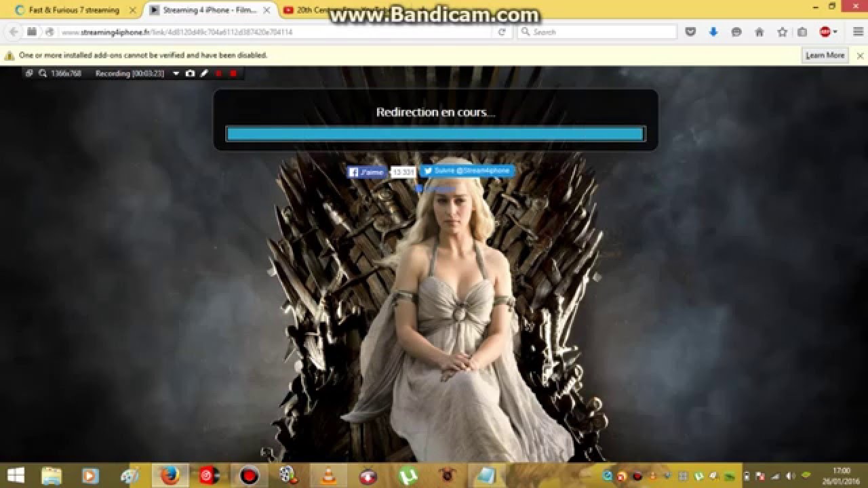Close the Streaming 4 iPhone tab
This screenshot has width=868, height=488.
[267, 10]
